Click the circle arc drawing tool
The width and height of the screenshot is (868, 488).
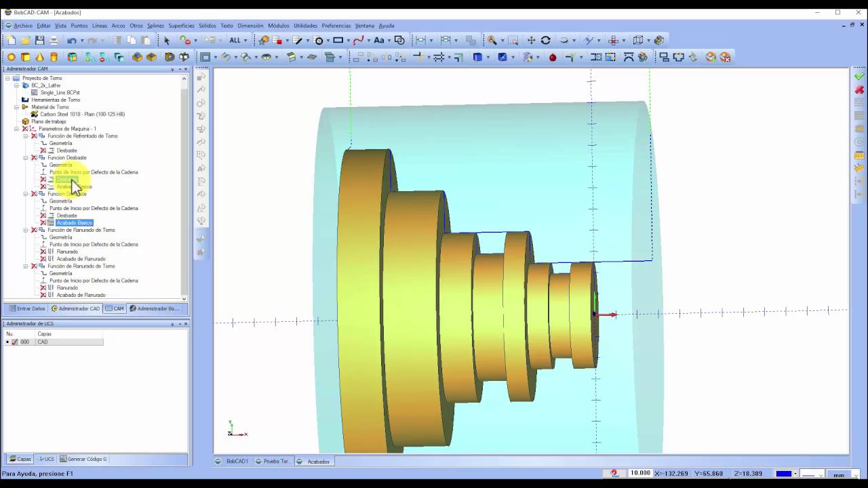tap(319, 41)
